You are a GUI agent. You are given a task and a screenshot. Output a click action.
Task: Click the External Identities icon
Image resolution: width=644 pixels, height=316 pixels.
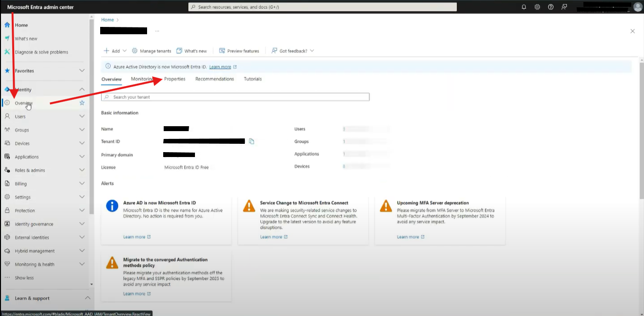(x=7, y=237)
